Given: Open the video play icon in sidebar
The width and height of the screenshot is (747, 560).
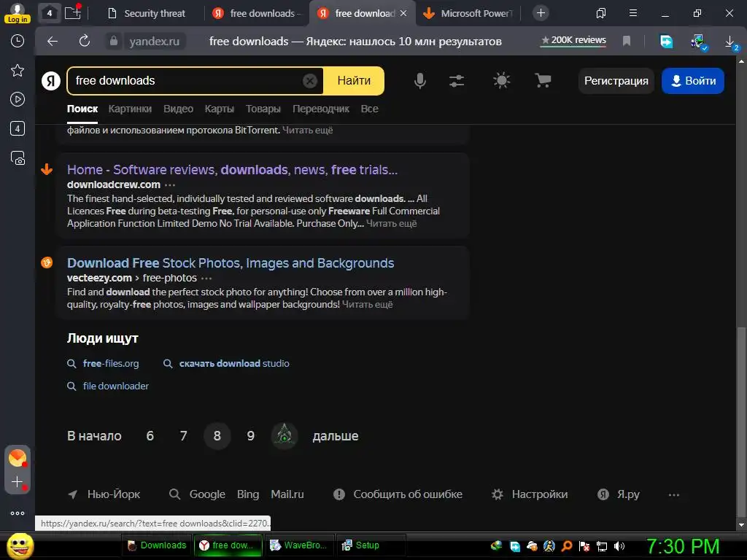Looking at the screenshot, I should (x=18, y=99).
